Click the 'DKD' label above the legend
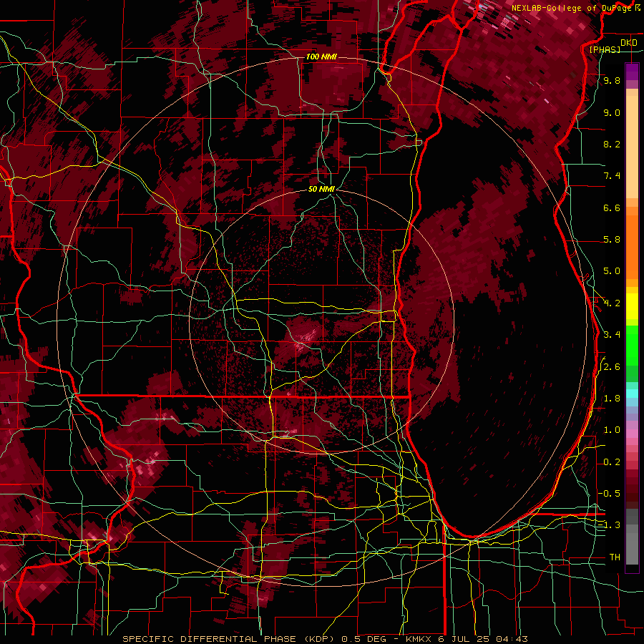 (x=628, y=42)
